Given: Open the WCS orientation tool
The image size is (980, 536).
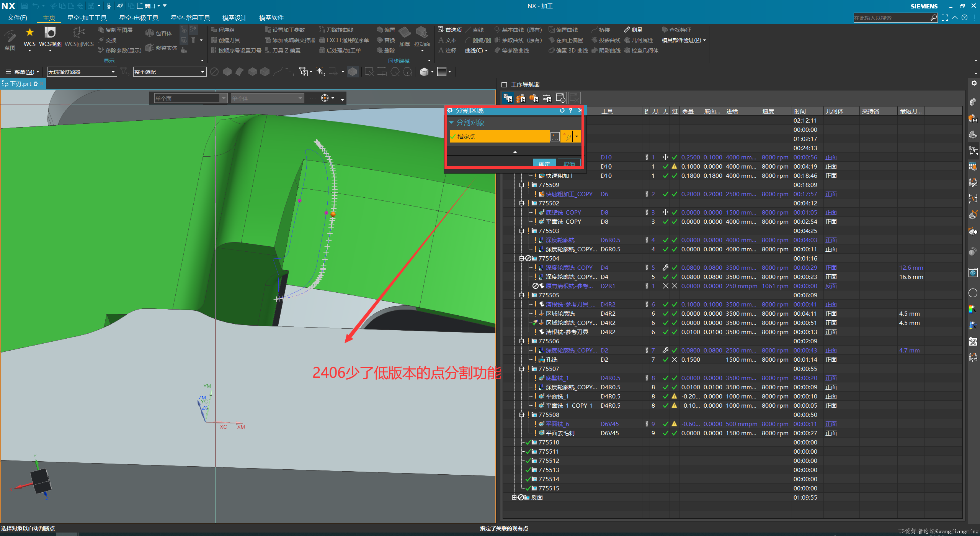Looking at the screenshot, I should pos(29,37).
